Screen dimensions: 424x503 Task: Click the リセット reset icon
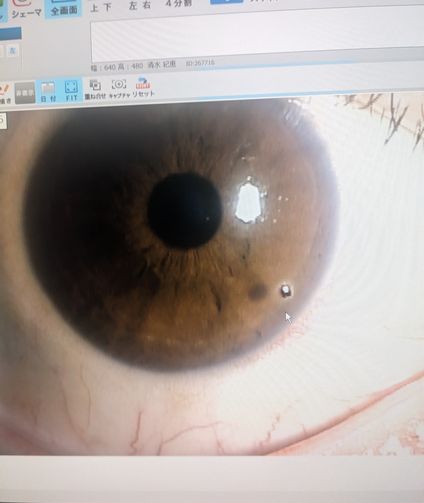(x=143, y=87)
